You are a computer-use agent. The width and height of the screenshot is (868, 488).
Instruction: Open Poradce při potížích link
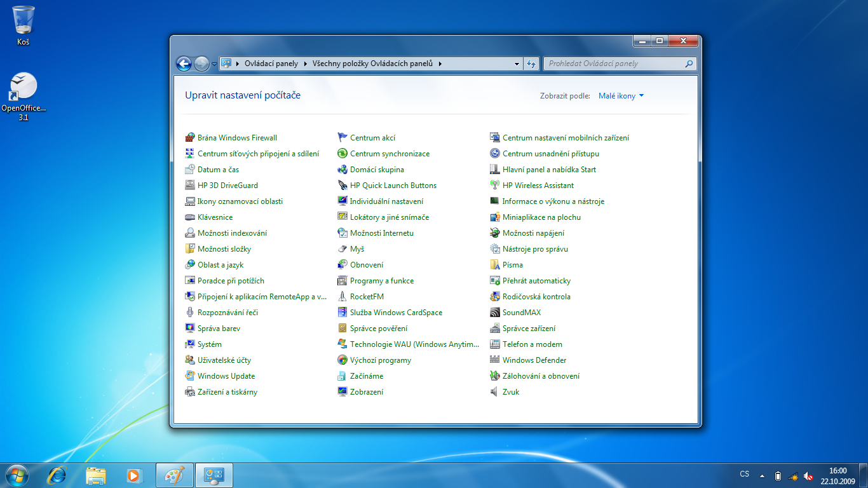click(231, 281)
